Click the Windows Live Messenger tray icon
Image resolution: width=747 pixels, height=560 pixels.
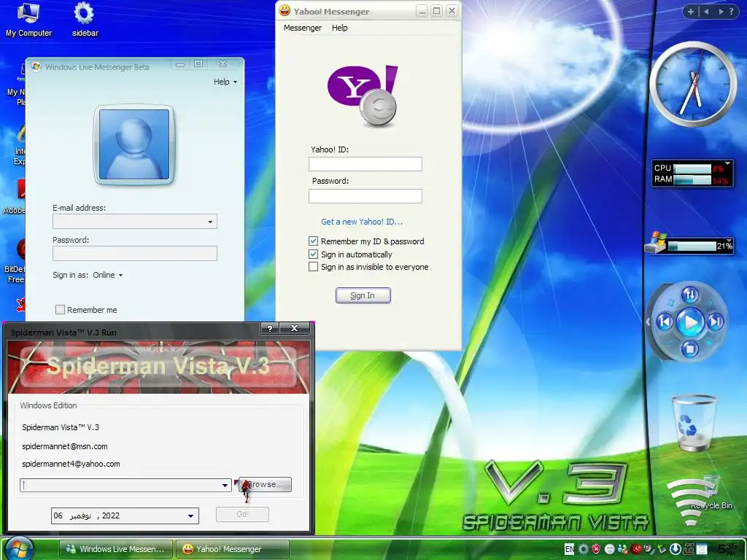click(x=623, y=549)
